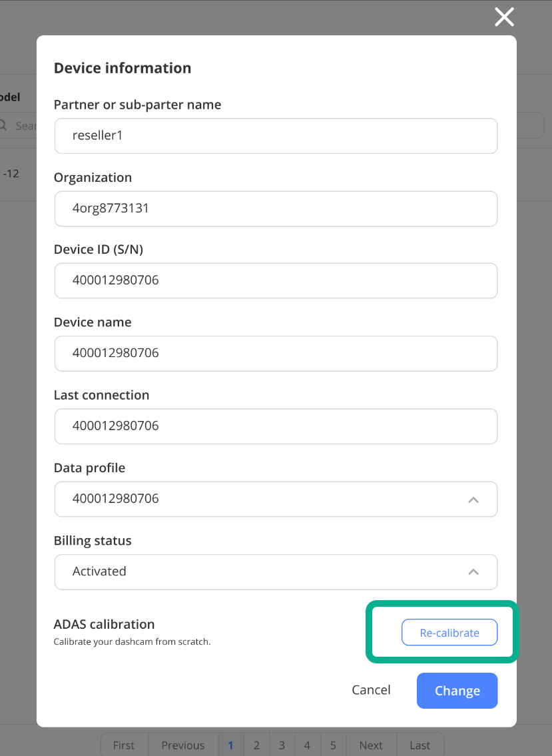The width and height of the screenshot is (552, 756).
Task: Click into the Device name field
Action: (x=276, y=354)
